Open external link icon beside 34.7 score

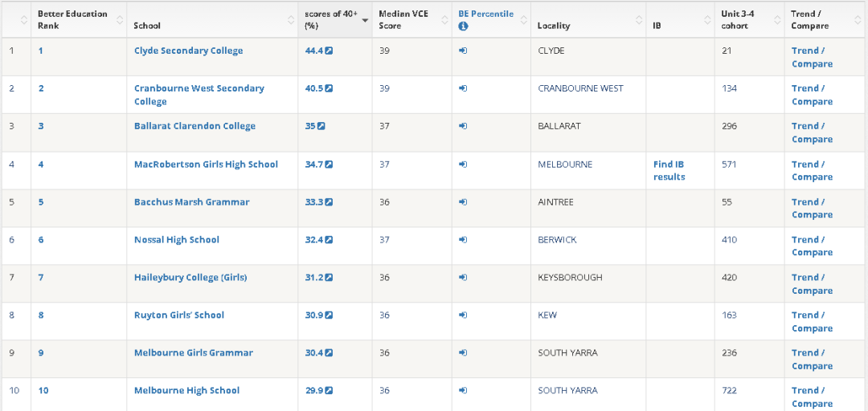click(329, 165)
